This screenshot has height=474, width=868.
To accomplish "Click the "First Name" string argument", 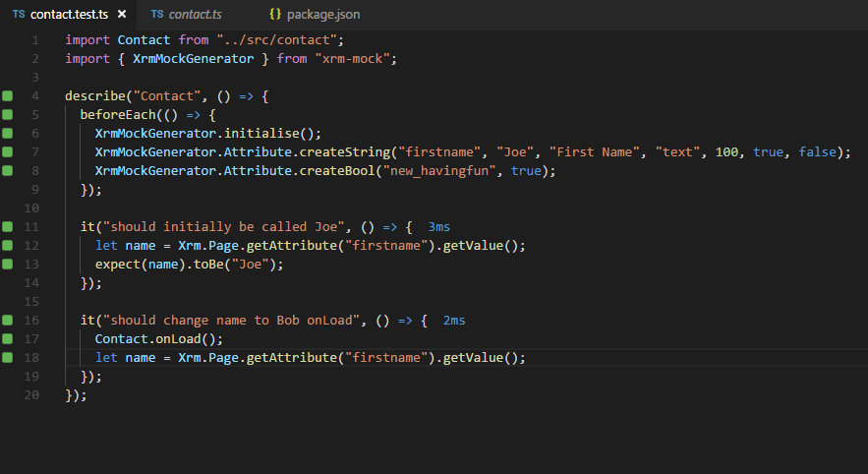I will coord(595,151).
